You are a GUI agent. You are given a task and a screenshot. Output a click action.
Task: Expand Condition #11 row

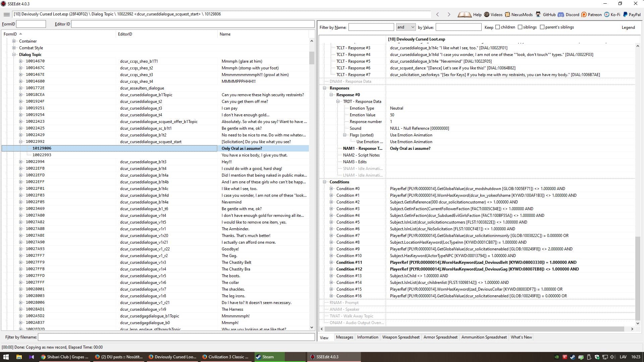(331, 262)
